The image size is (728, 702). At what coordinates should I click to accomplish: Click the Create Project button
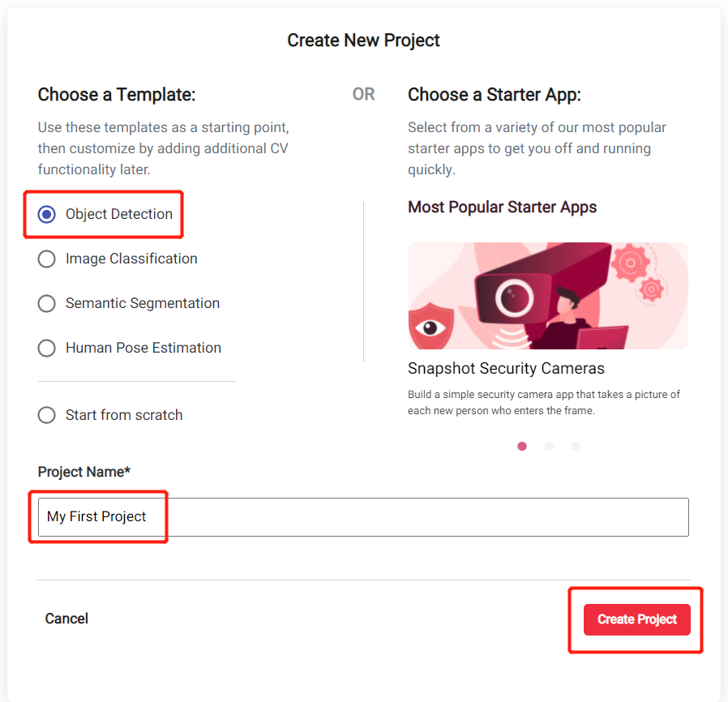point(636,619)
